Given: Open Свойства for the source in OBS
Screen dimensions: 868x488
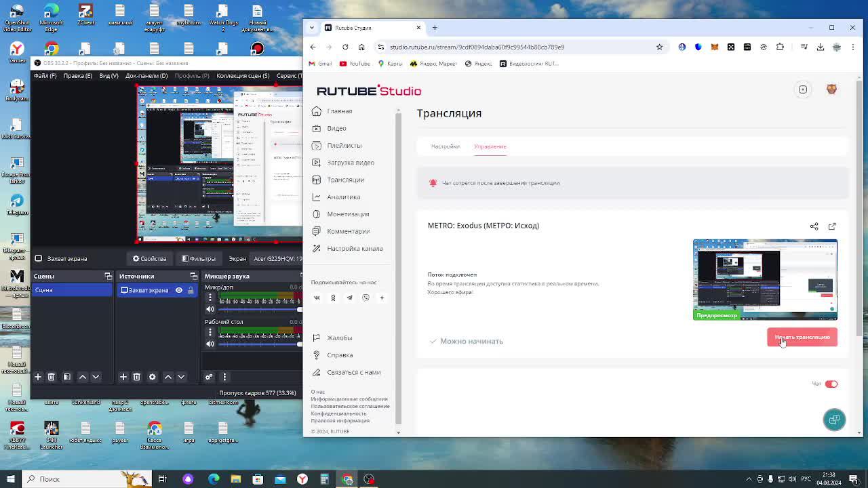Looking at the screenshot, I should coord(149,258).
